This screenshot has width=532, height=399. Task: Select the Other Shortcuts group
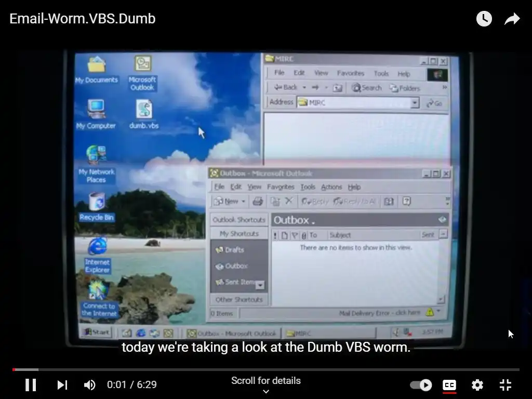pyautogui.click(x=239, y=300)
